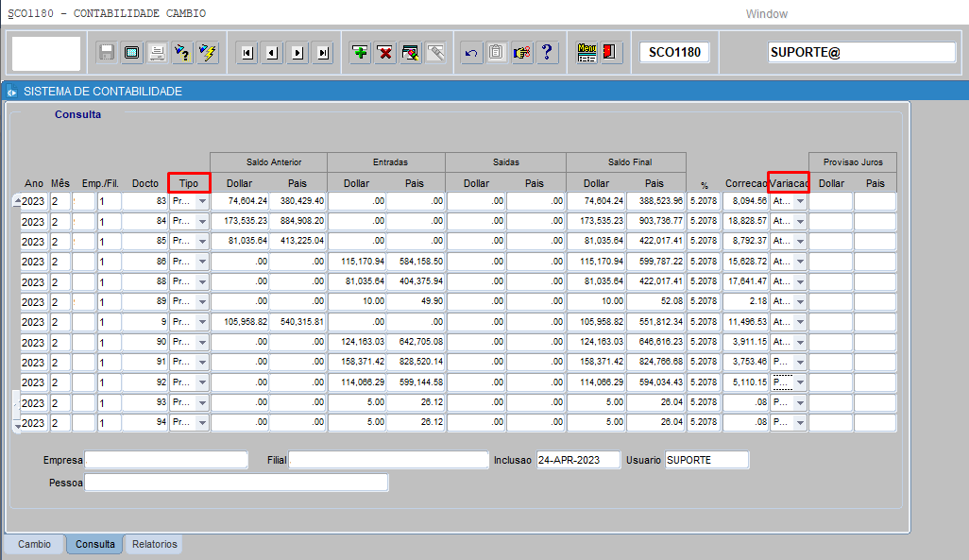
Task: Open Help with the question mark icon
Action: (x=547, y=53)
